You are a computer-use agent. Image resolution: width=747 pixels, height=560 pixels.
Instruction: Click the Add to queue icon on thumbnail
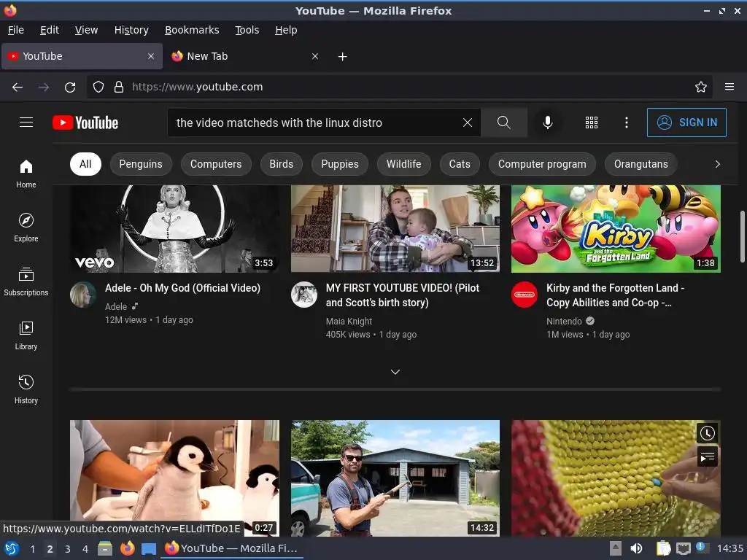tap(708, 457)
